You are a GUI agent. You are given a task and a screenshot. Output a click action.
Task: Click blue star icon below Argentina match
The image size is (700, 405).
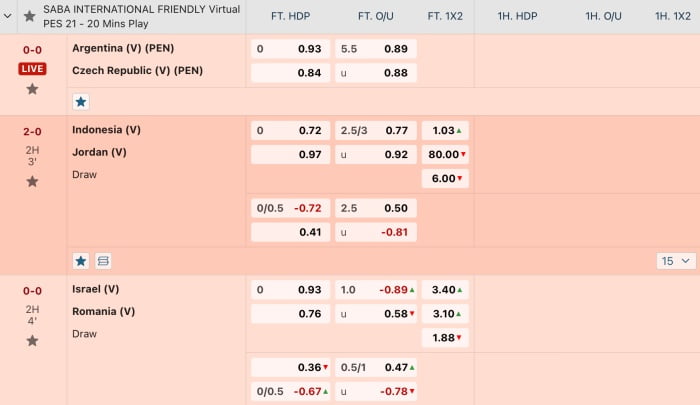(x=81, y=102)
